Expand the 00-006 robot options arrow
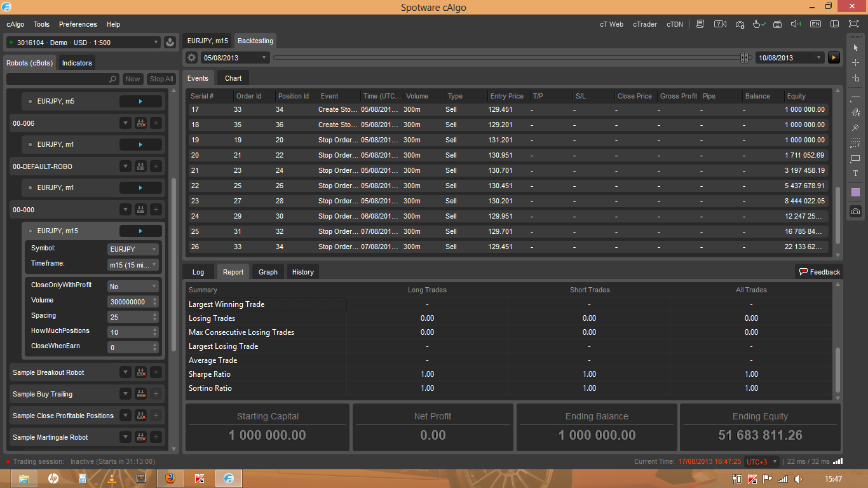Viewport: 868px width, 488px height. 126,123
